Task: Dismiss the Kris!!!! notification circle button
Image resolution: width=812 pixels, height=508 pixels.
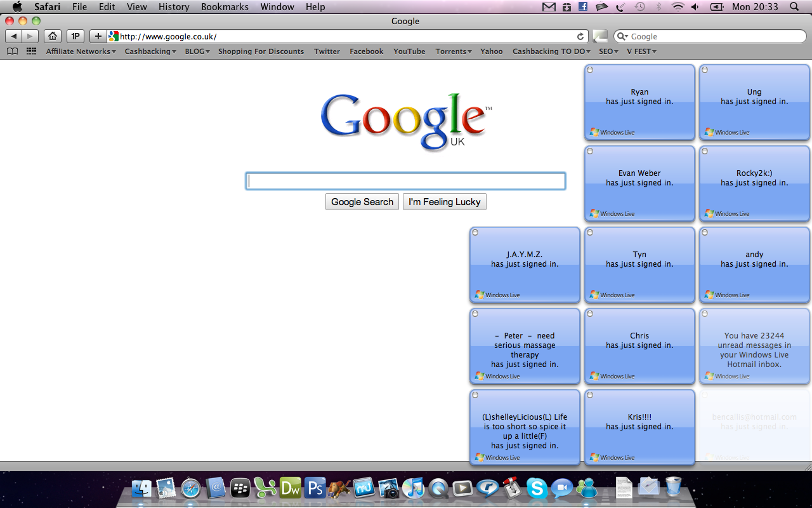Action: pyautogui.click(x=590, y=395)
